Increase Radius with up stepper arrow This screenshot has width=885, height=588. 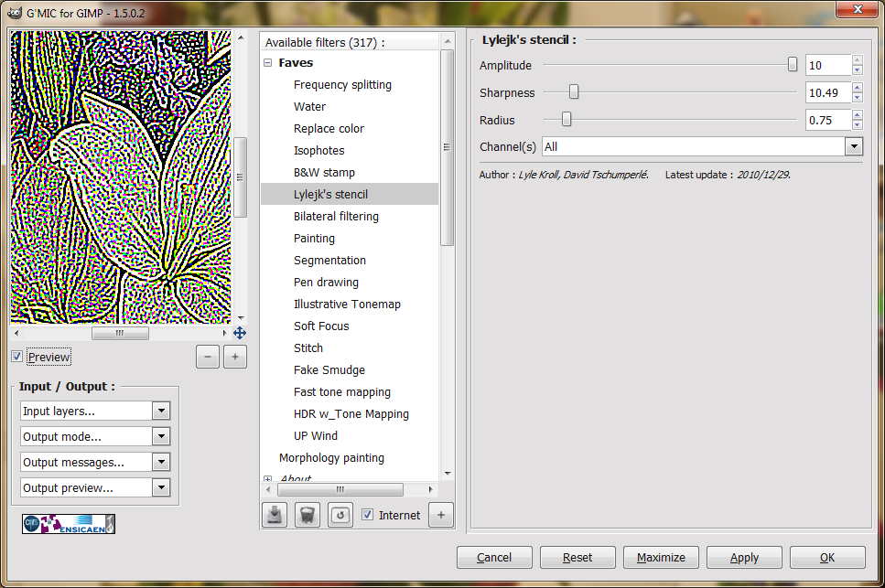858,114
